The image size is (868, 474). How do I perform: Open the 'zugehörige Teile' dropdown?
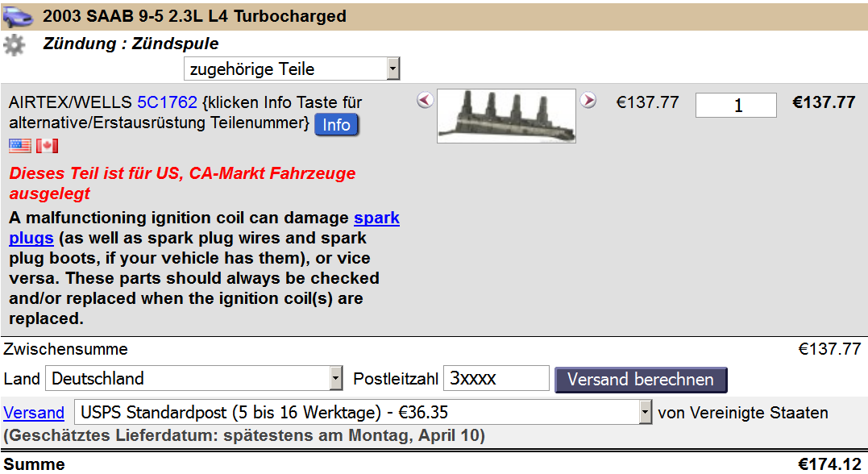292,69
